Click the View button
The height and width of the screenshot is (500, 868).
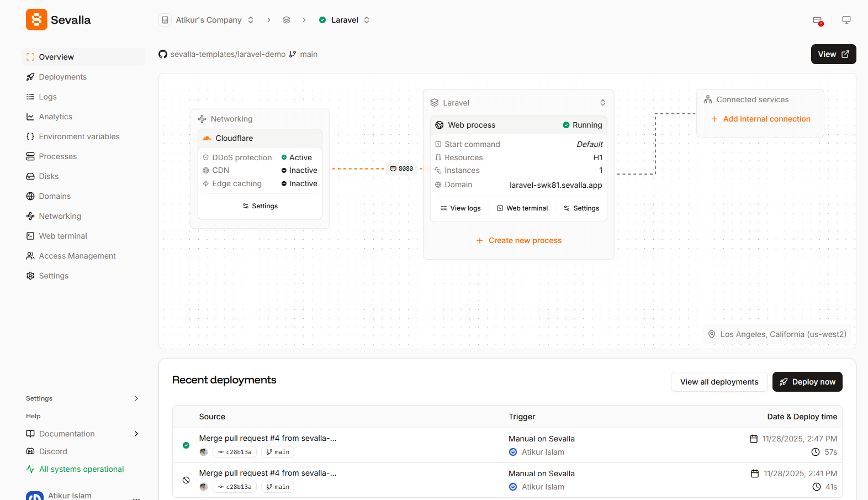pos(833,54)
